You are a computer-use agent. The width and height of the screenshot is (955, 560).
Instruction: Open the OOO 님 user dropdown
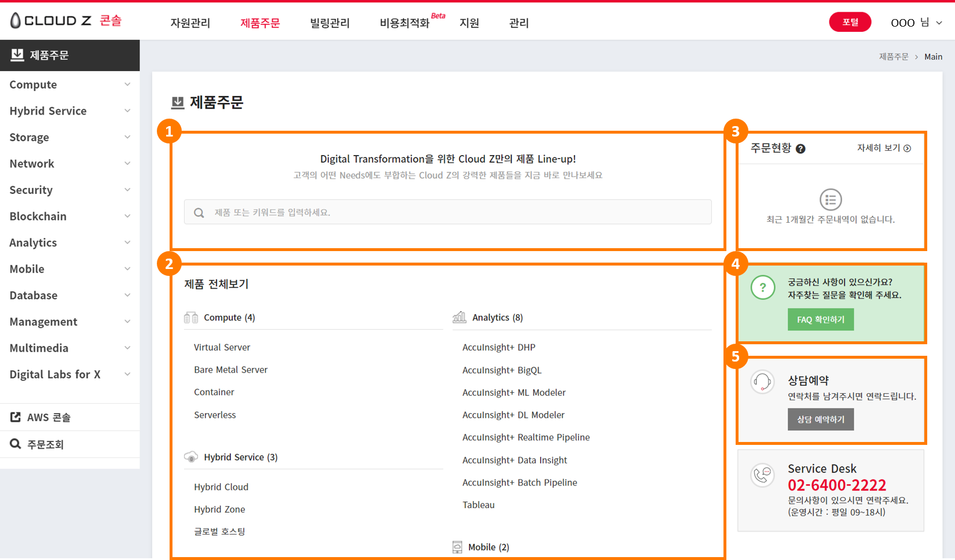coord(916,23)
